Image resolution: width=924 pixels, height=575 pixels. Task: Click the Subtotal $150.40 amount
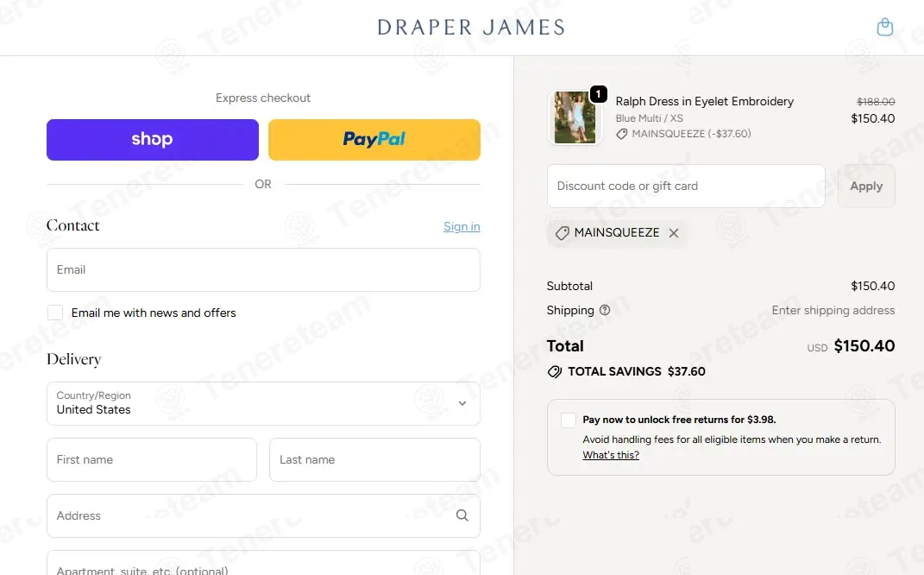[x=873, y=286]
